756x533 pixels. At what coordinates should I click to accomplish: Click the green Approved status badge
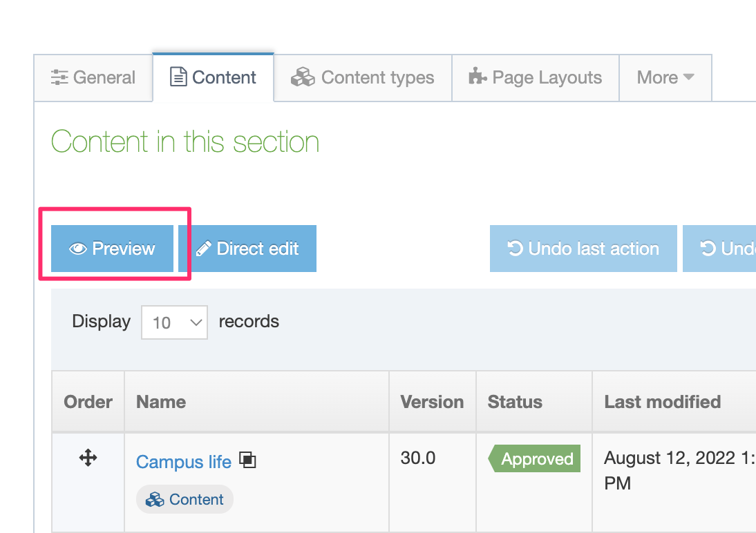point(536,459)
